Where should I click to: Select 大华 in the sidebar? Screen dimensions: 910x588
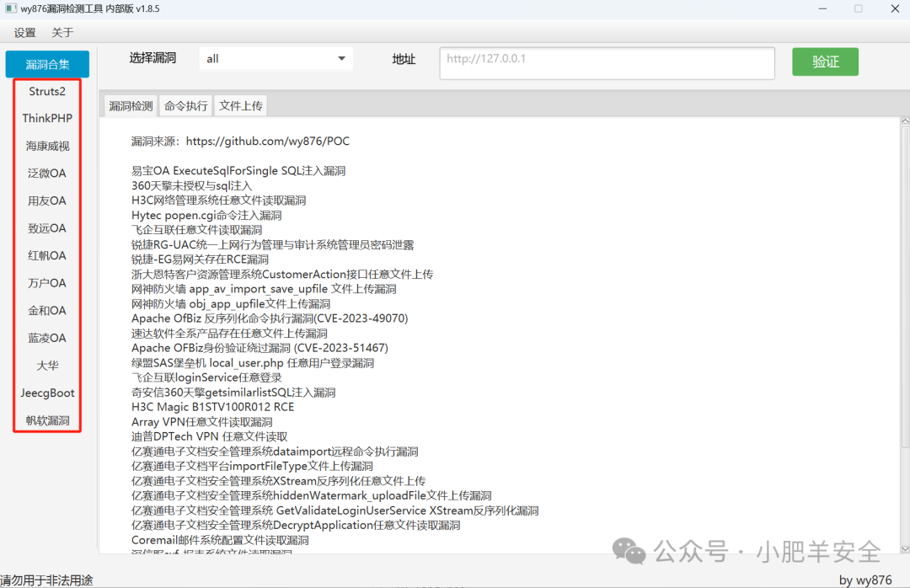point(47,366)
